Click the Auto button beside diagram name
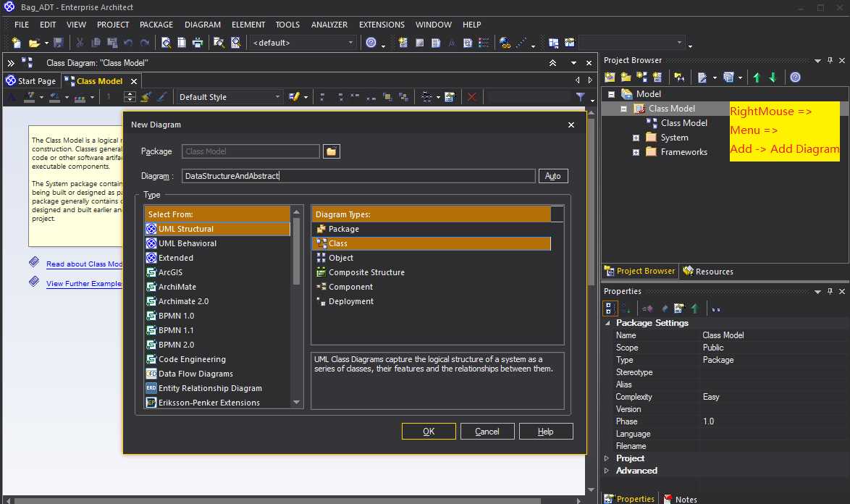This screenshot has width=850, height=504. point(553,176)
